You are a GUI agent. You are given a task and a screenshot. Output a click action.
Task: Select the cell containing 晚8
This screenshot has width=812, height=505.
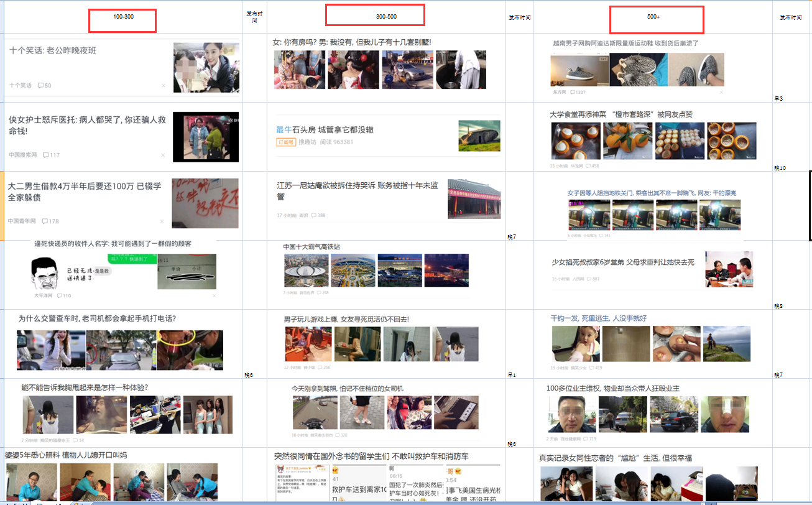click(x=792, y=275)
